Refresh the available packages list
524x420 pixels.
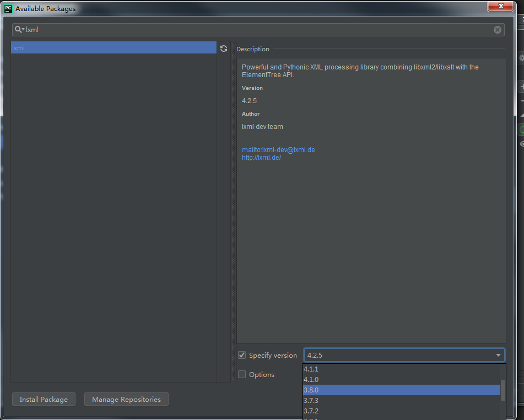click(x=223, y=48)
